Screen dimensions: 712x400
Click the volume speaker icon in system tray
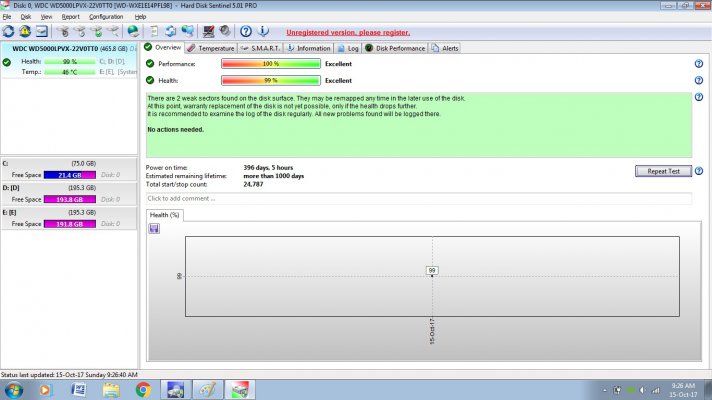643,390
